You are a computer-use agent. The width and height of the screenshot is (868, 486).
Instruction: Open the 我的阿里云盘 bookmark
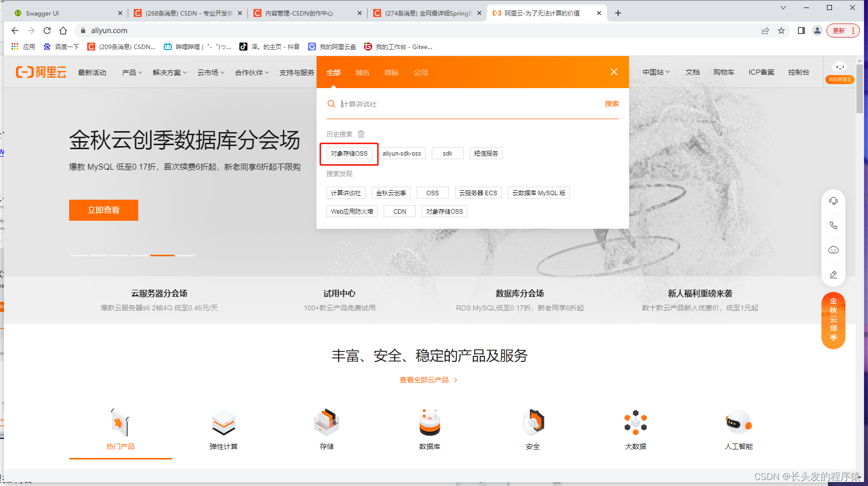332,47
